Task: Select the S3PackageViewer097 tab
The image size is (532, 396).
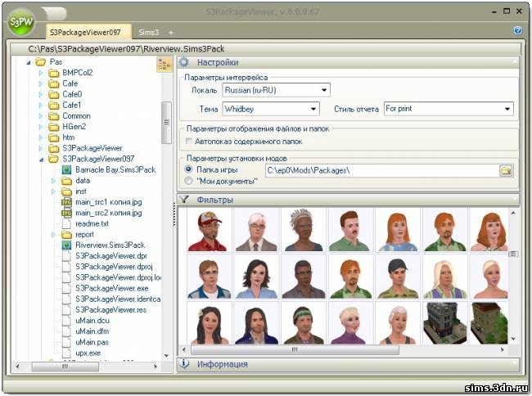Action: (85, 31)
